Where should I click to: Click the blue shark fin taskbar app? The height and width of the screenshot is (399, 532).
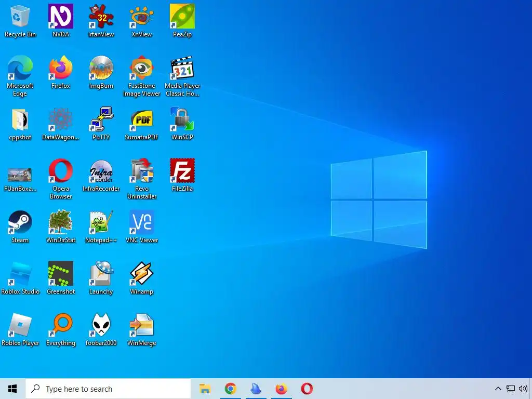[x=256, y=389]
